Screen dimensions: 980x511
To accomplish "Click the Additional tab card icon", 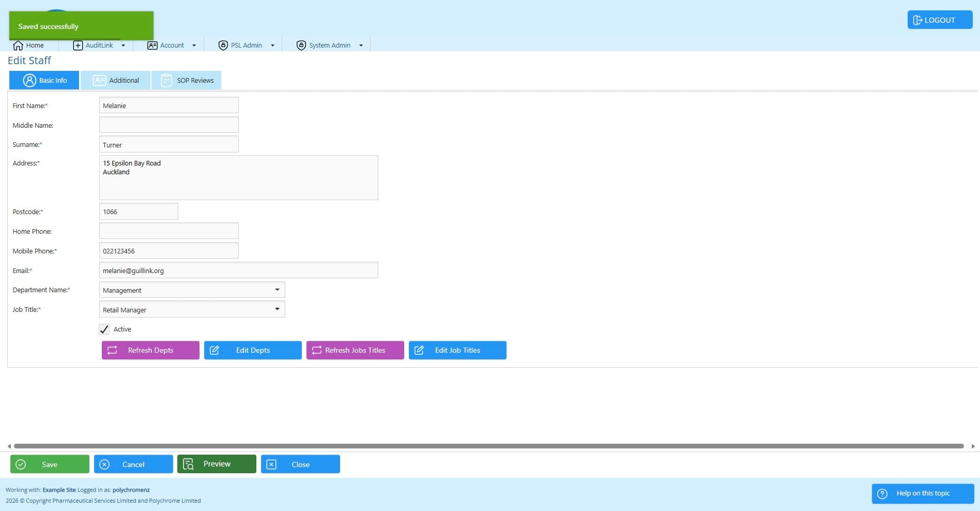I will tap(99, 80).
